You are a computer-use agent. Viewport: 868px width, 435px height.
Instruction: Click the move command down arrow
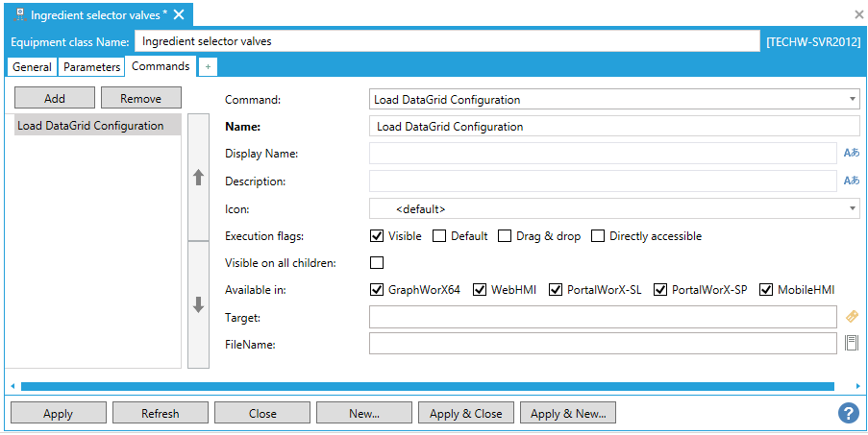tap(199, 304)
